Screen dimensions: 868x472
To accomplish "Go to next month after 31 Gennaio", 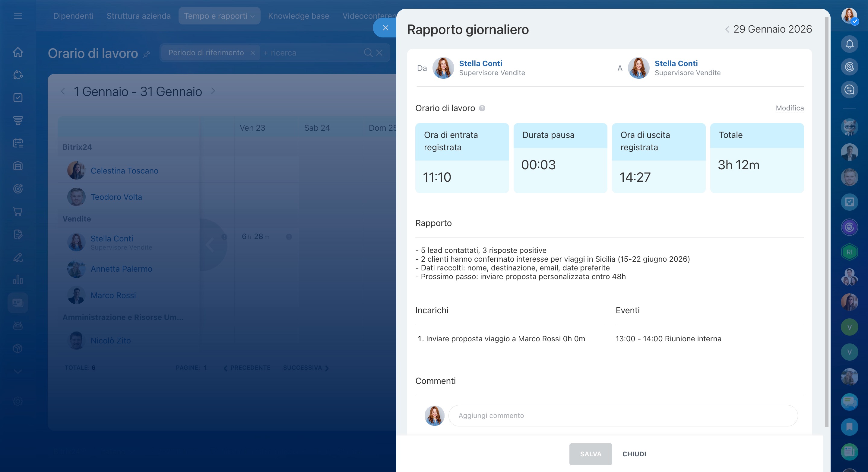I will [213, 91].
